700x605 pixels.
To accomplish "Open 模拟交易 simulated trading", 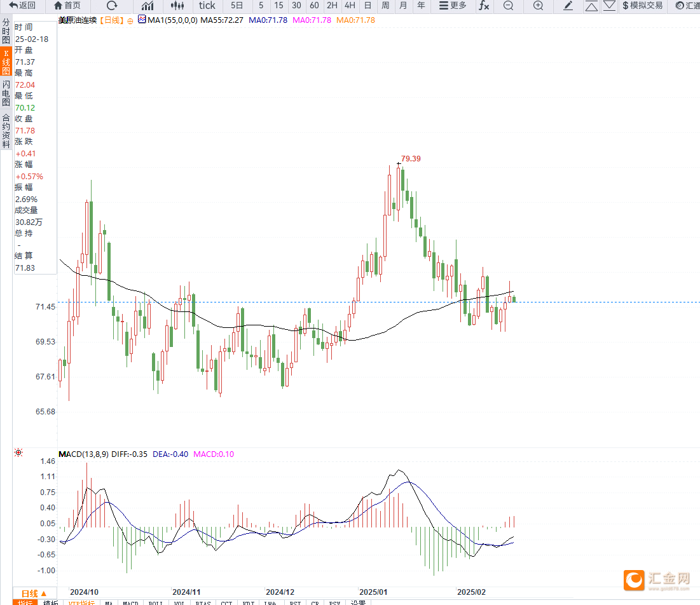I will [x=643, y=5].
